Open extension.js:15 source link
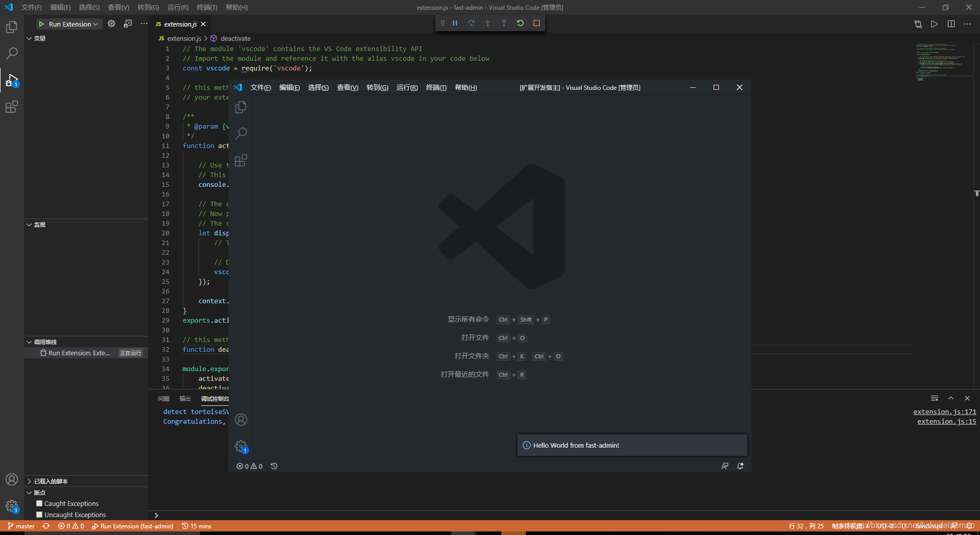The width and height of the screenshot is (980, 535). [947, 421]
